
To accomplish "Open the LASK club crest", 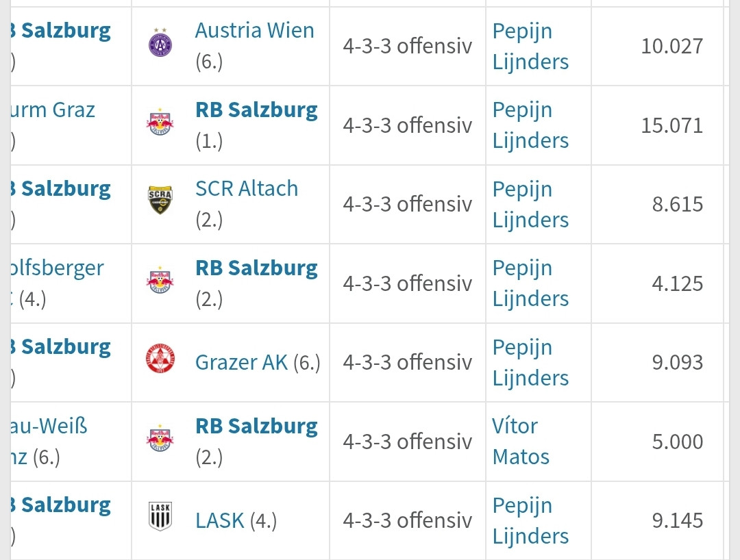I will 160,520.
